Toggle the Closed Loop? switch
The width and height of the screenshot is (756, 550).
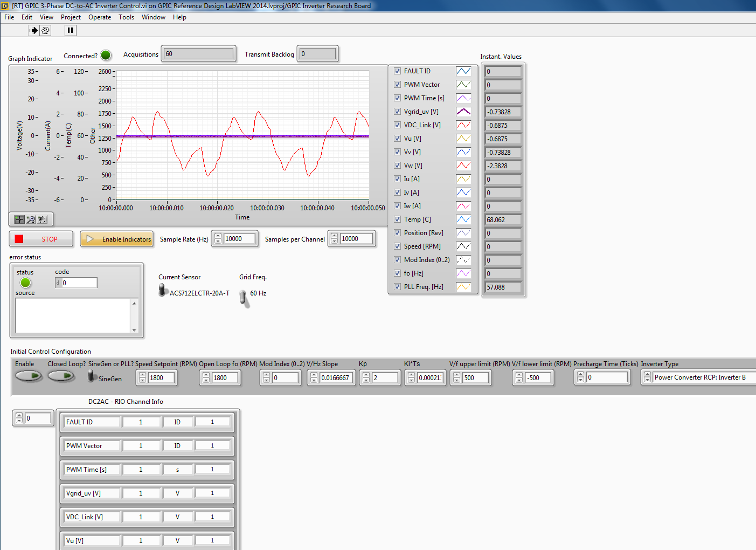(x=61, y=376)
